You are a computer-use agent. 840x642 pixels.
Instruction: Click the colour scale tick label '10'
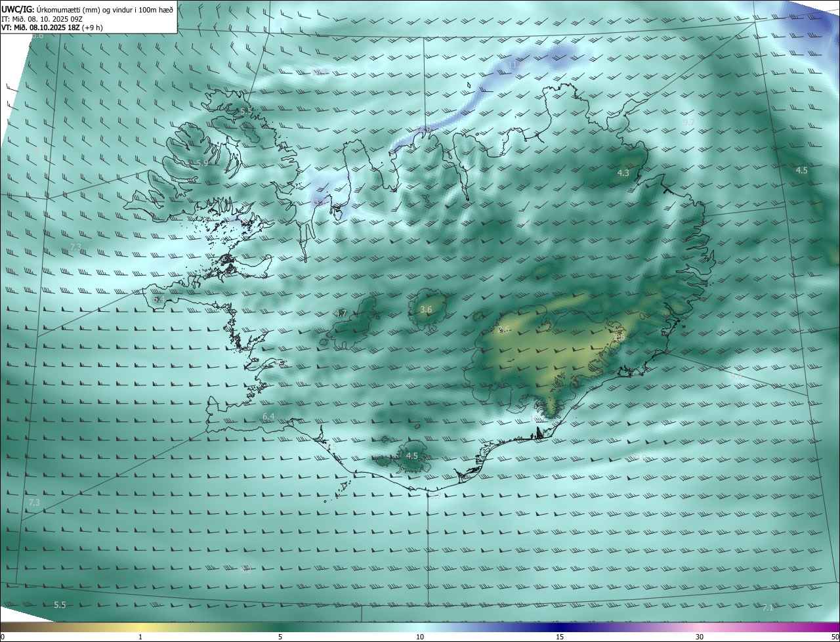[420, 637]
